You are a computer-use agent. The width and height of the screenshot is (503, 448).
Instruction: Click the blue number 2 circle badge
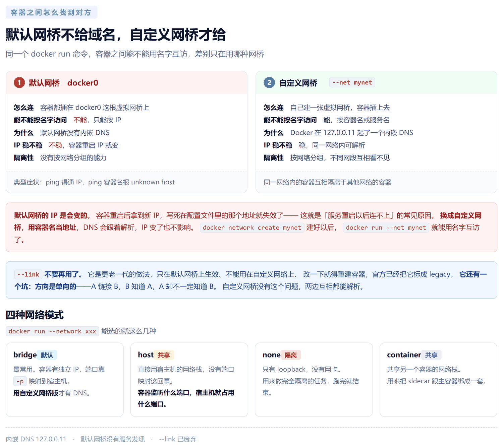269,82
